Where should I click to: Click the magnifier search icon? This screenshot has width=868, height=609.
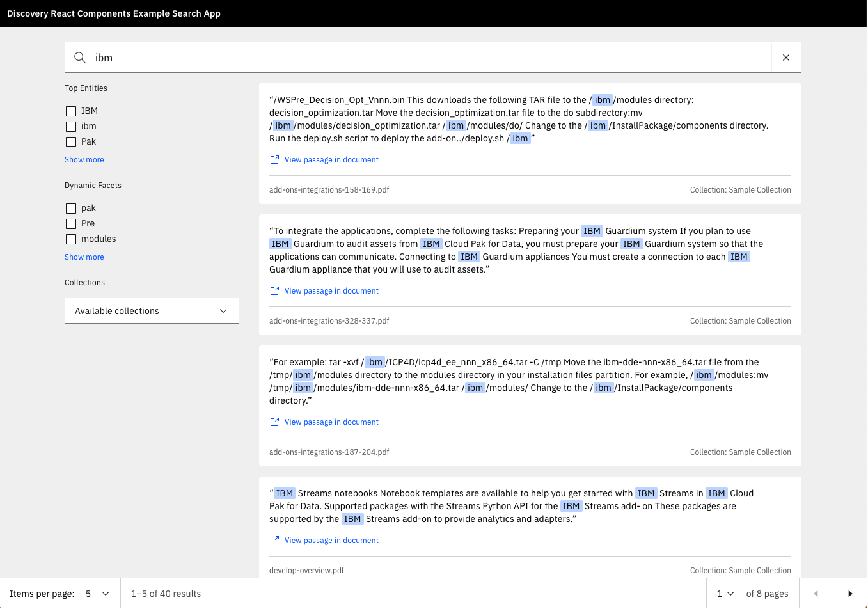click(x=80, y=58)
